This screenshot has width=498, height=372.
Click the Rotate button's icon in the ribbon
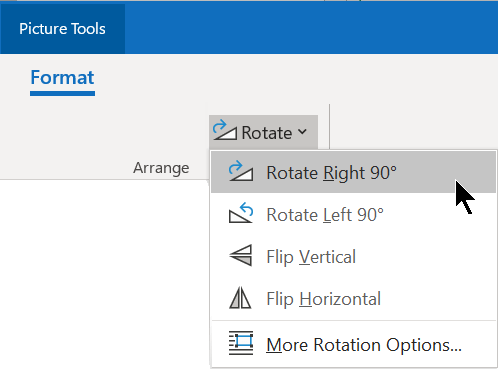tap(225, 131)
